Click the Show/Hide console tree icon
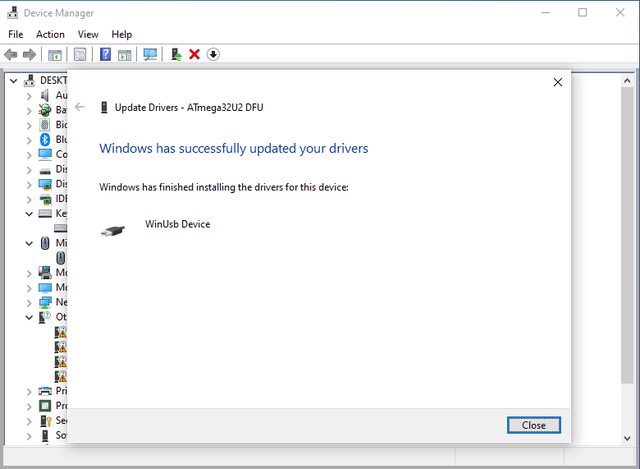The width and height of the screenshot is (640, 469). (55, 55)
